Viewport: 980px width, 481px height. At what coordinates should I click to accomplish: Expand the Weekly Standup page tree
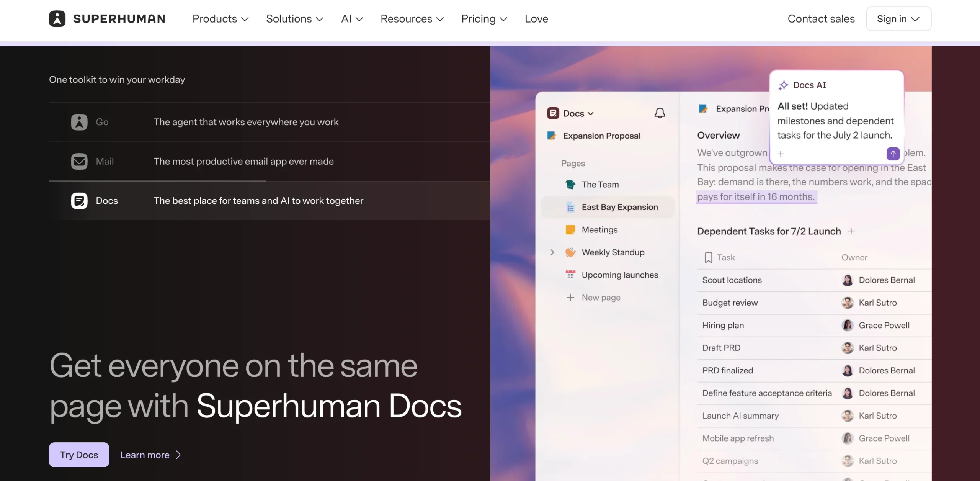552,252
